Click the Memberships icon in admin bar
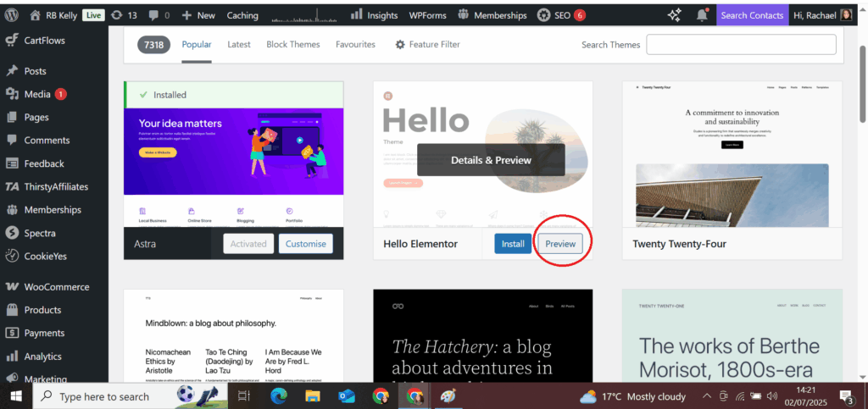868x409 pixels. tap(464, 15)
